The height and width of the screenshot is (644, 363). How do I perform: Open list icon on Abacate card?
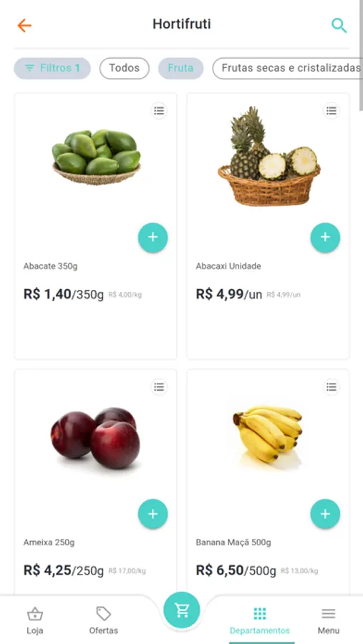[159, 110]
